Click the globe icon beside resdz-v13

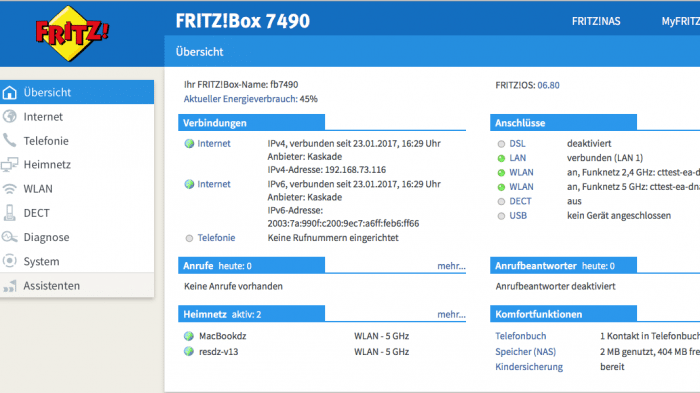coord(189,351)
